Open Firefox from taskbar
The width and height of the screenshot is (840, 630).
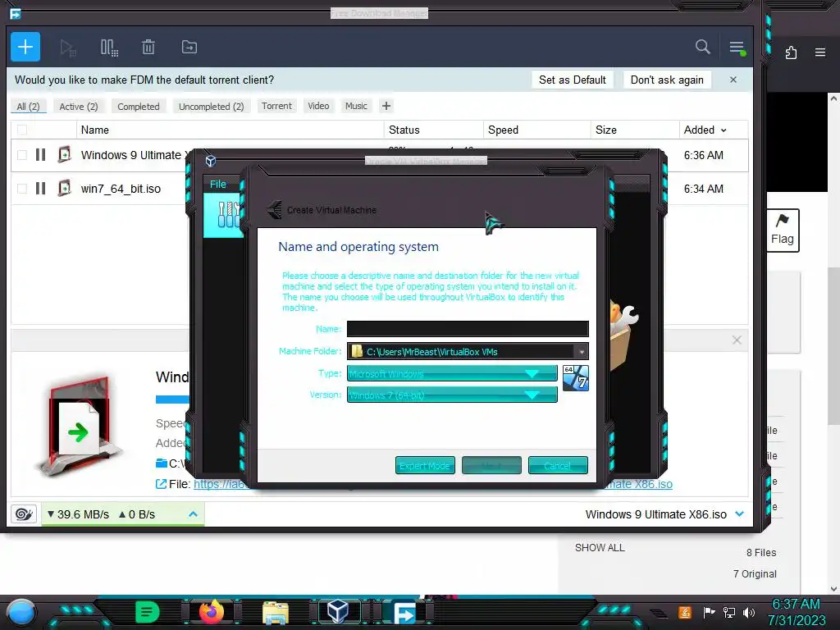(211, 612)
